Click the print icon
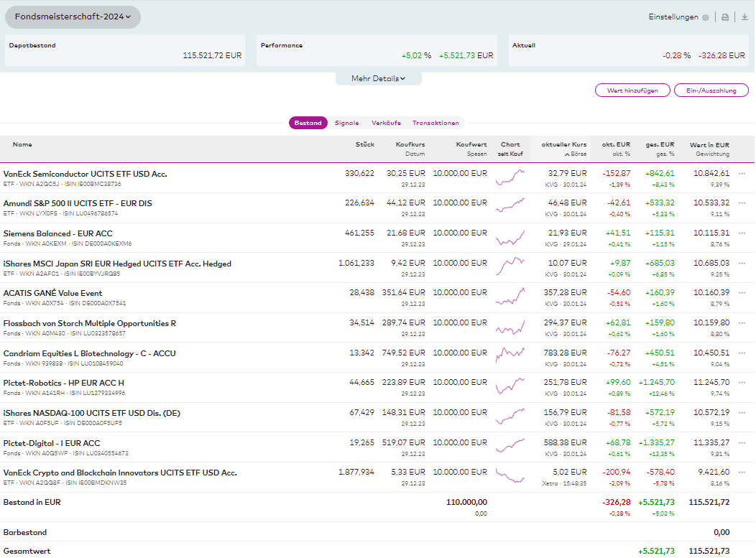 click(x=725, y=17)
